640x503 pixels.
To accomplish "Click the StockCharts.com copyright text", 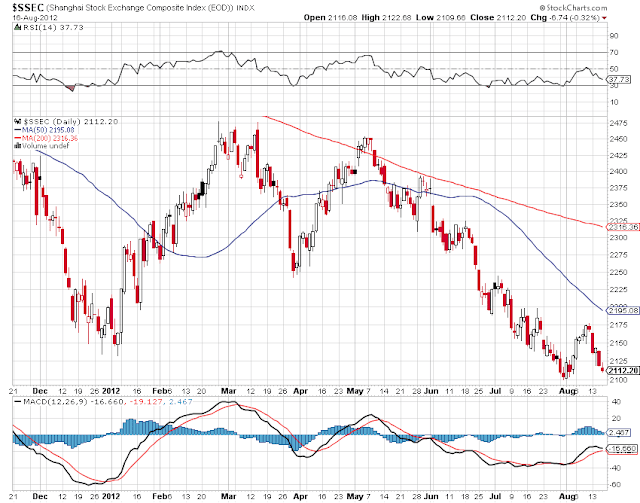I will coord(573,8).
